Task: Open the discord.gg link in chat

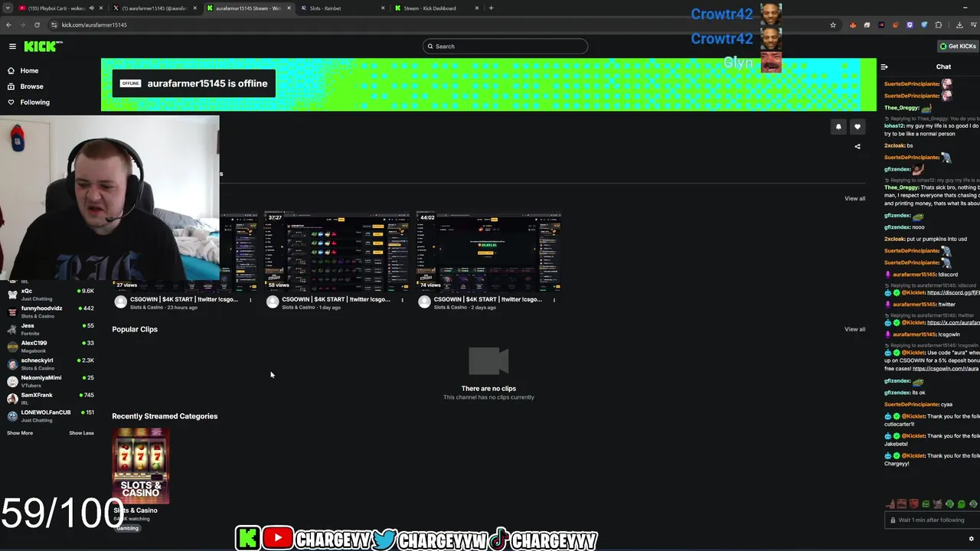Action: click(x=953, y=292)
